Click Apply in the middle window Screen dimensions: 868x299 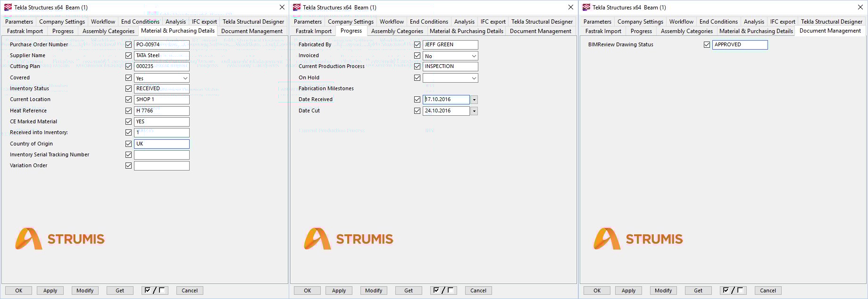[x=339, y=290]
